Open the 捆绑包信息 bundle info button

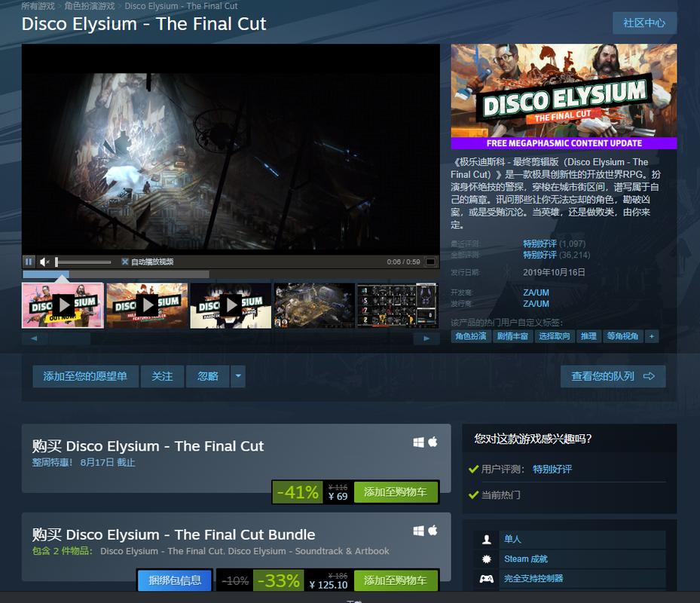point(175,580)
